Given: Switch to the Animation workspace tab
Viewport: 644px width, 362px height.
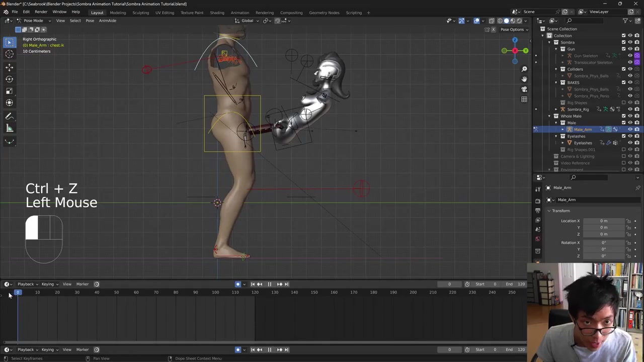Looking at the screenshot, I should (239, 13).
